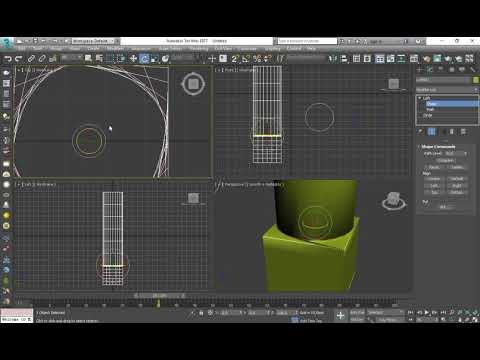Click the Redo icon in main toolbar
The width and height of the screenshot is (480, 360).
pos(19,59)
